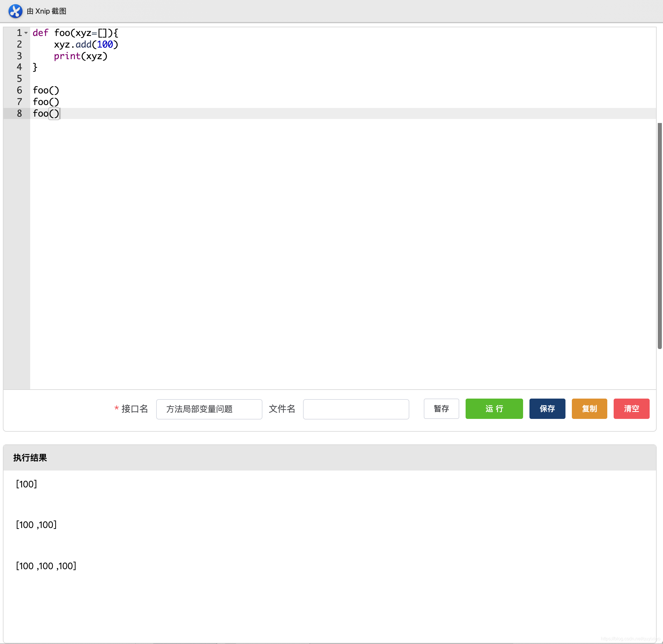Click the 'xyz.add(100)' code line
663x644 pixels.
pyautogui.click(x=86, y=44)
